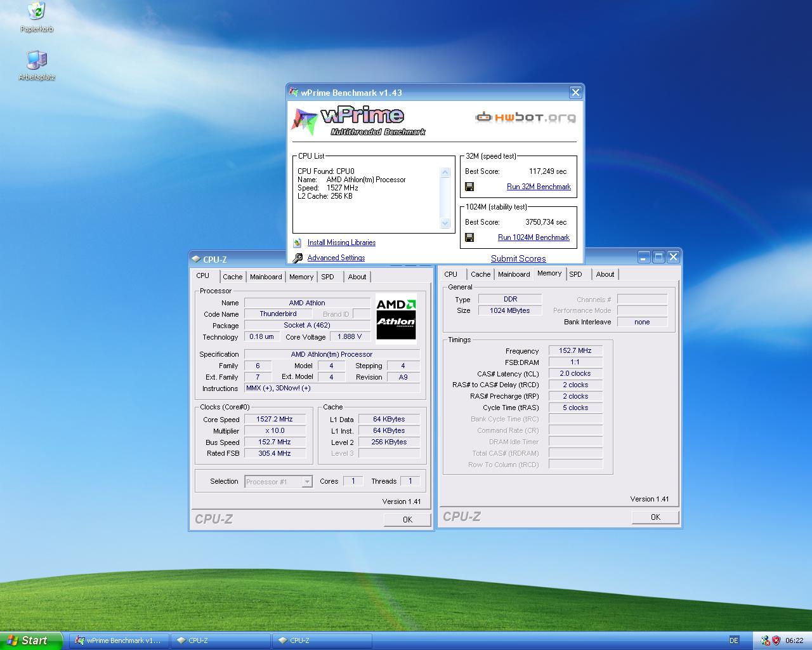The height and width of the screenshot is (650, 812).
Task: Run the 32M benchmark
Action: tap(539, 187)
